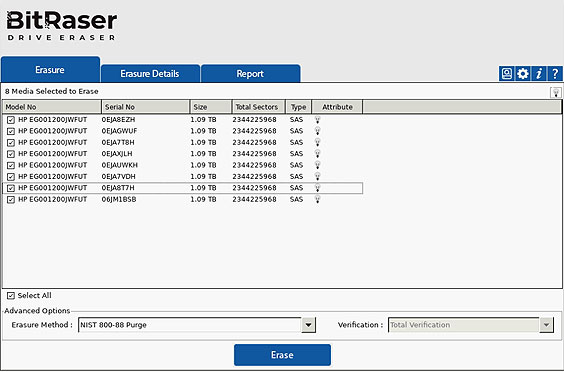Toggle the Select All checkbox
The width and height of the screenshot is (564, 372).
[11, 296]
